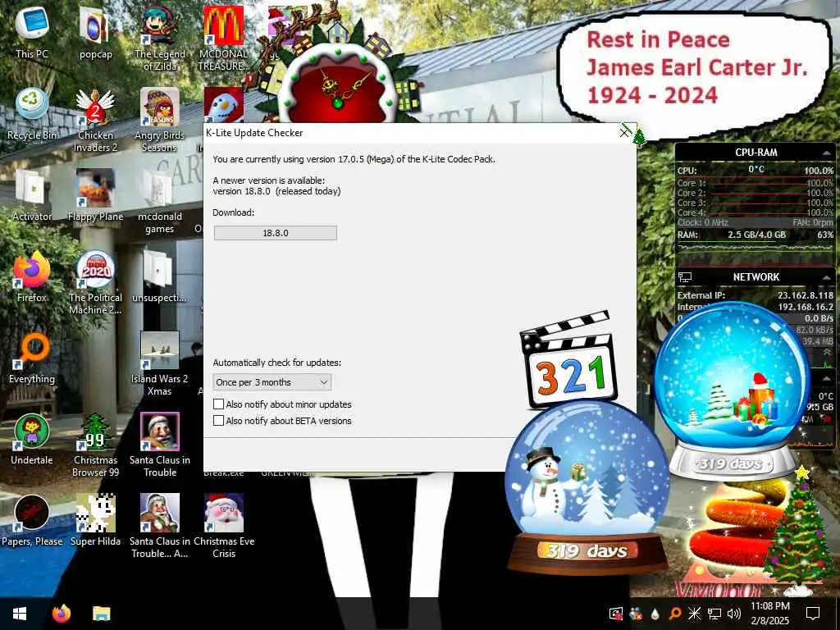The image size is (840, 630).
Task: Open the Recycle Bin
Action: (32, 115)
